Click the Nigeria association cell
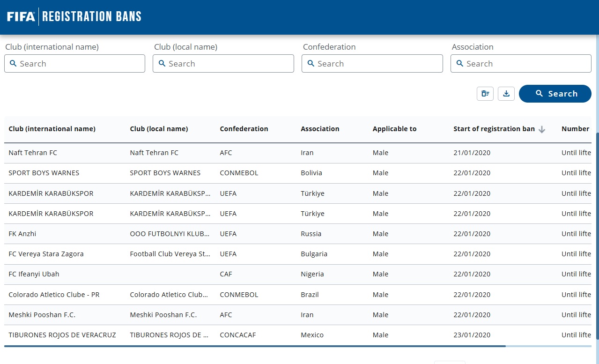The height and width of the screenshot is (364, 599). tap(312, 274)
